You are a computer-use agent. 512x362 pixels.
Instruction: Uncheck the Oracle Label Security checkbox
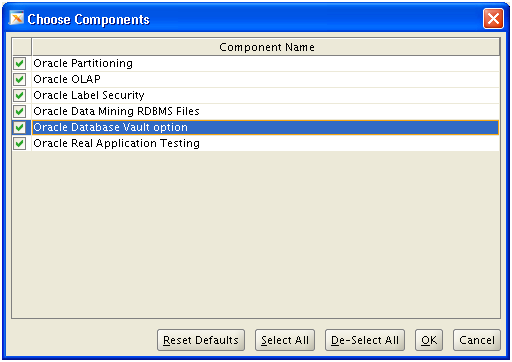(x=20, y=95)
